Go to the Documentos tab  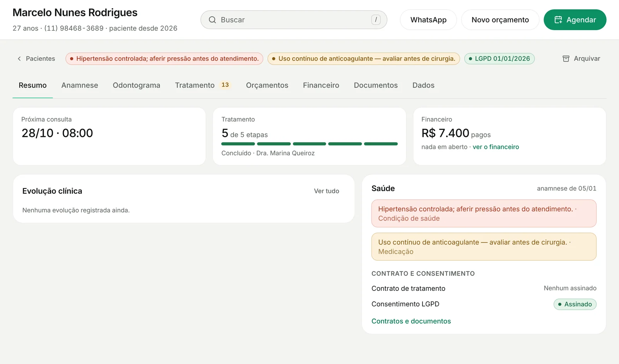click(376, 85)
